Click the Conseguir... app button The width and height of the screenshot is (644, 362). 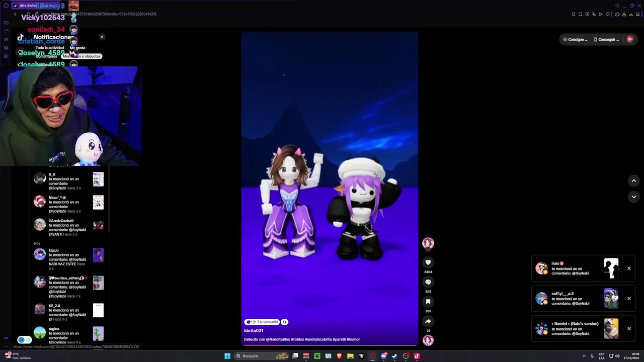(x=606, y=39)
